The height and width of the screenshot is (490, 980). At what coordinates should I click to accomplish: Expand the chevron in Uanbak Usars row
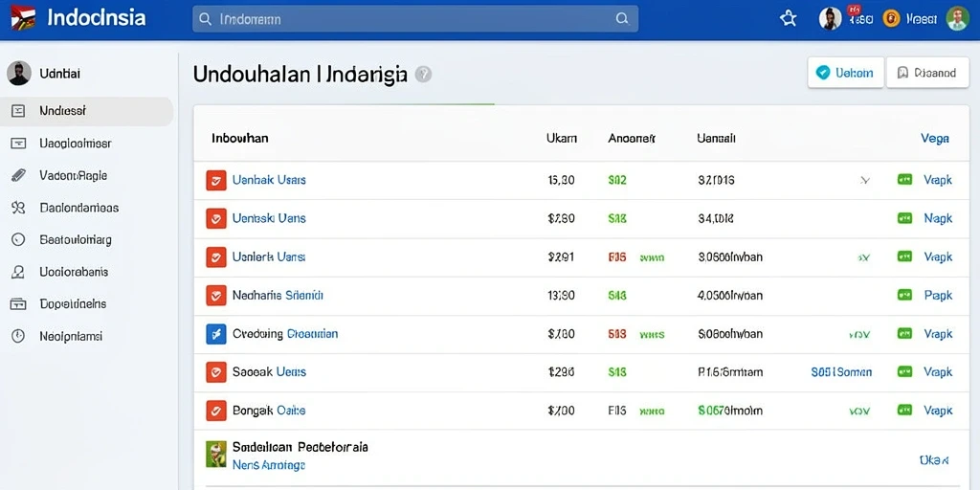coord(865,181)
